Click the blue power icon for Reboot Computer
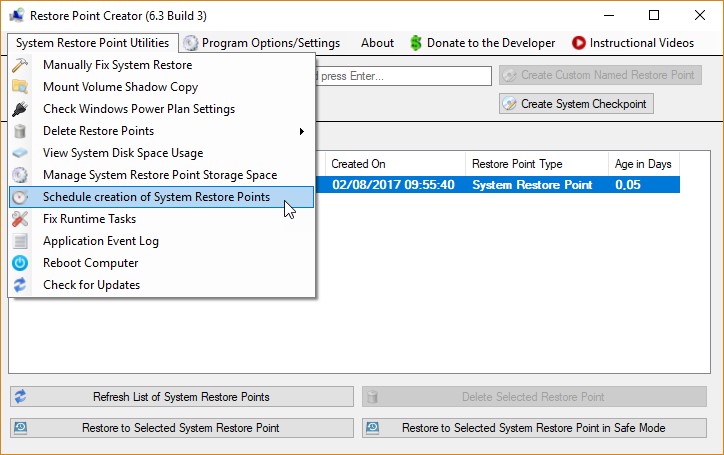This screenshot has width=724, height=455. point(20,263)
